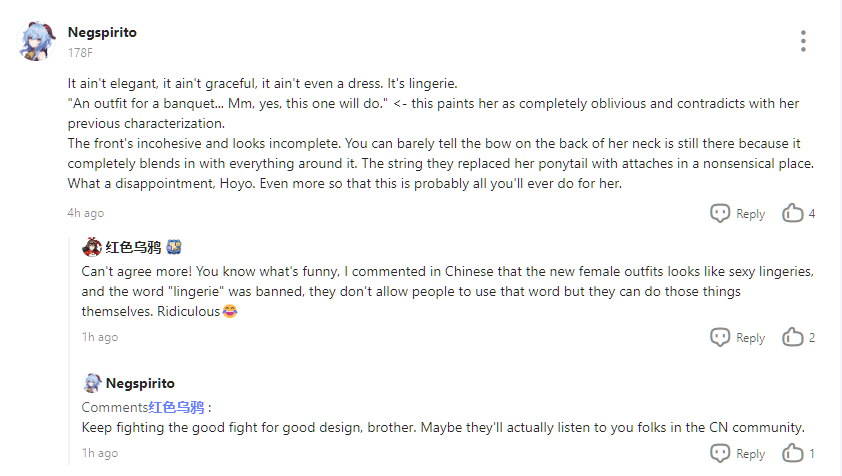842x476 pixels.
Task: Click the speech bubble icon on main comment
Action: [720, 213]
